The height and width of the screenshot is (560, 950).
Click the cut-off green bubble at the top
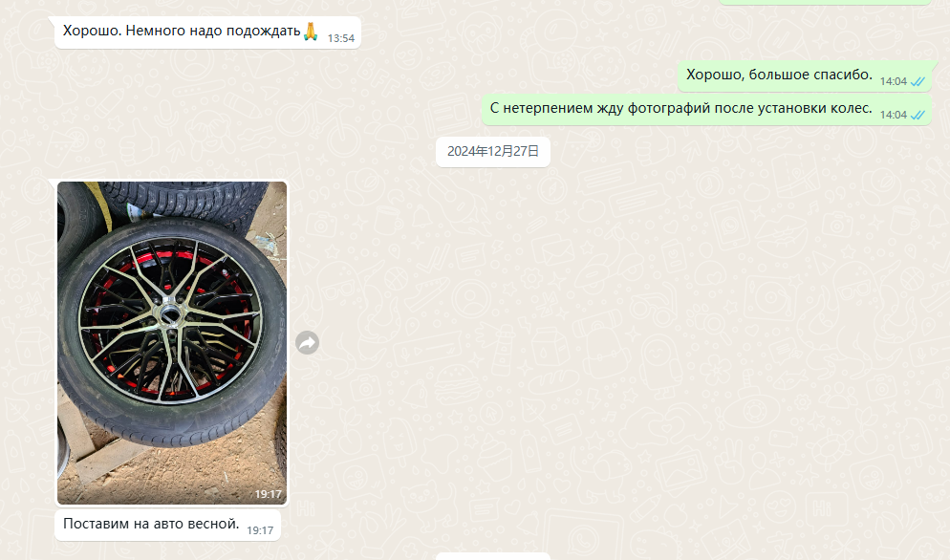(825, 2)
